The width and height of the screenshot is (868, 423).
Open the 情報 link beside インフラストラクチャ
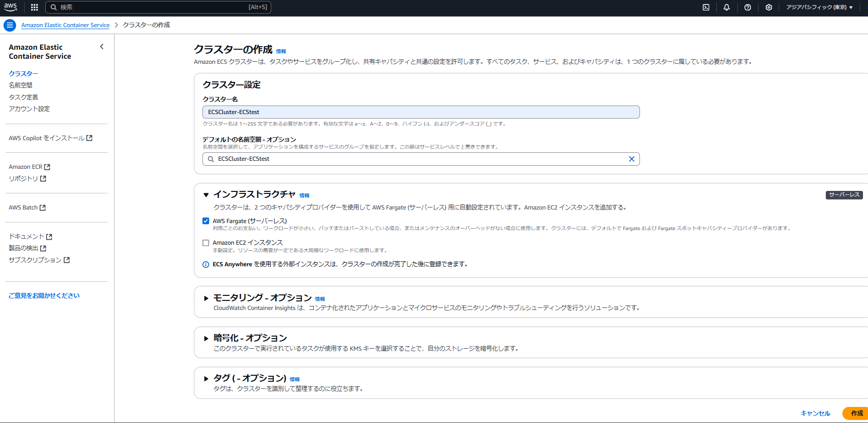[304, 195]
